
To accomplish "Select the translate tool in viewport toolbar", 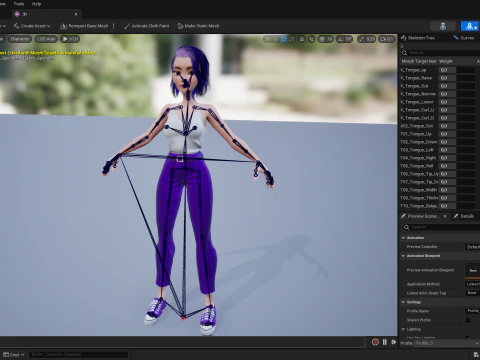I will [x=275, y=39].
